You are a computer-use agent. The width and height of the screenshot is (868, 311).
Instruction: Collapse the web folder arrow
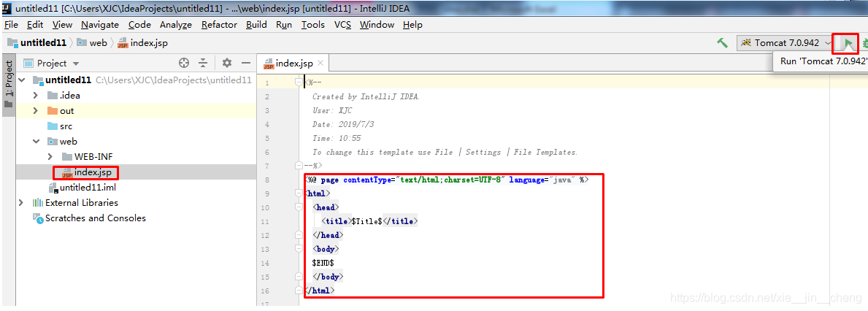coord(36,142)
